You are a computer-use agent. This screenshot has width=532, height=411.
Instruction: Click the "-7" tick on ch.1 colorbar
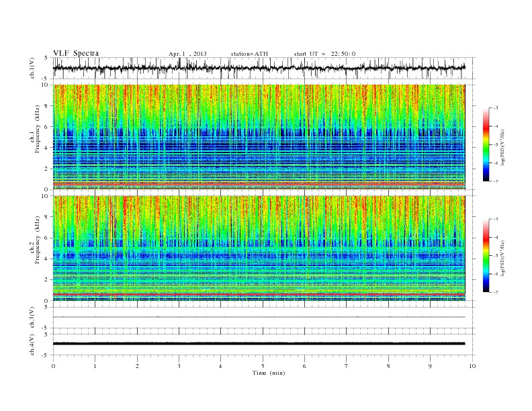click(496, 181)
